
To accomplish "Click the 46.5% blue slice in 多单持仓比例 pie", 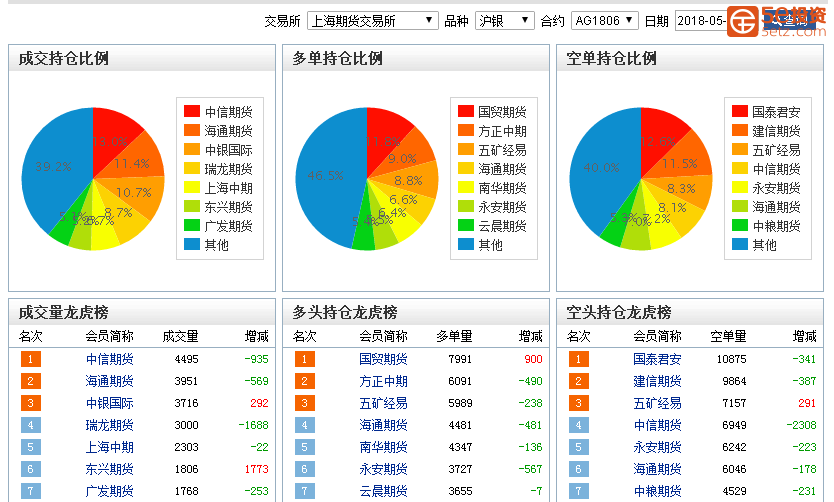I will [326, 175].
